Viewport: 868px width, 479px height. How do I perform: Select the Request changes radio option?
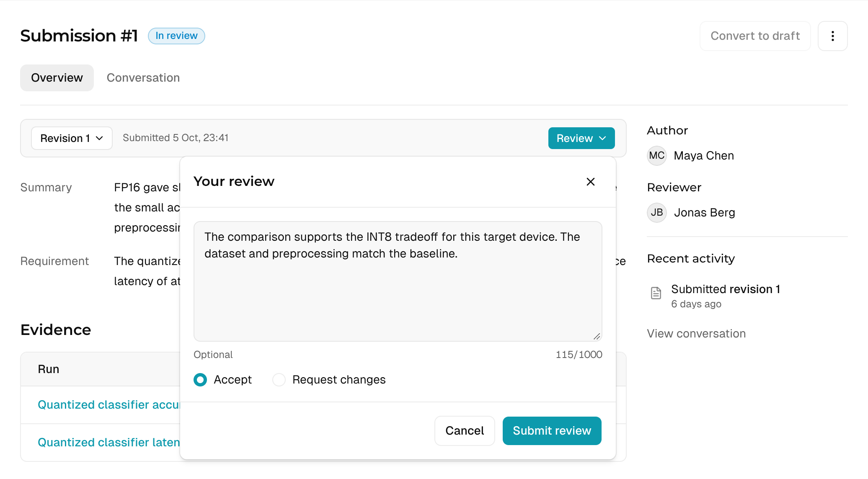pyautogui.click(x=279, y=380)
